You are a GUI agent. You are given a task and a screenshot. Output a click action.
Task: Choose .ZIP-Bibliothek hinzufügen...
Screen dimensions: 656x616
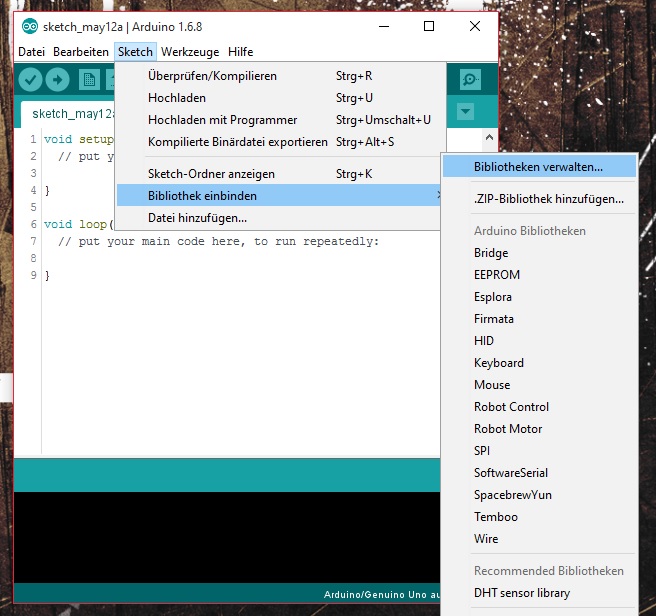(x=539, y=199)
